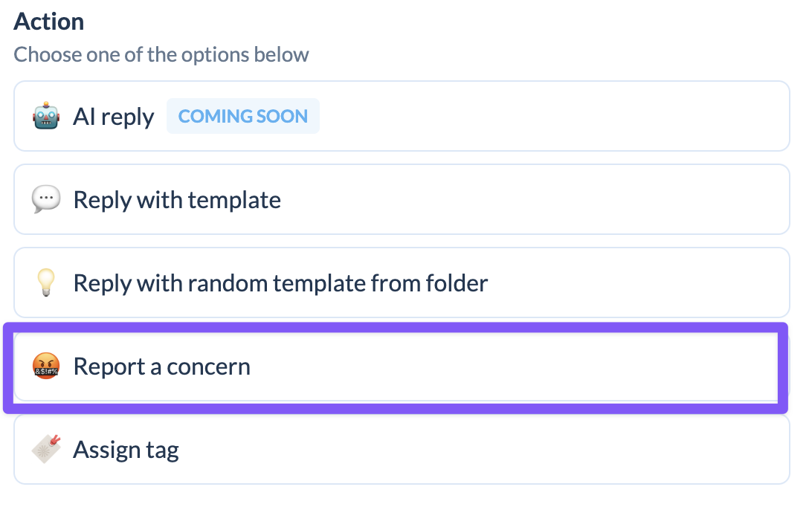Click the 'Reply with template' label text
Screen dimensions: 812x507
[x=177, y=201]
